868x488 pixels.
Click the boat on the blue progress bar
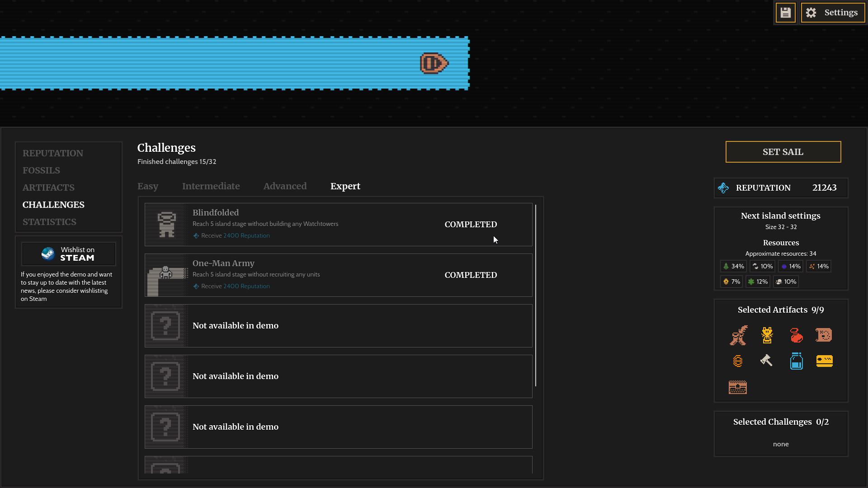pos(434,63)
